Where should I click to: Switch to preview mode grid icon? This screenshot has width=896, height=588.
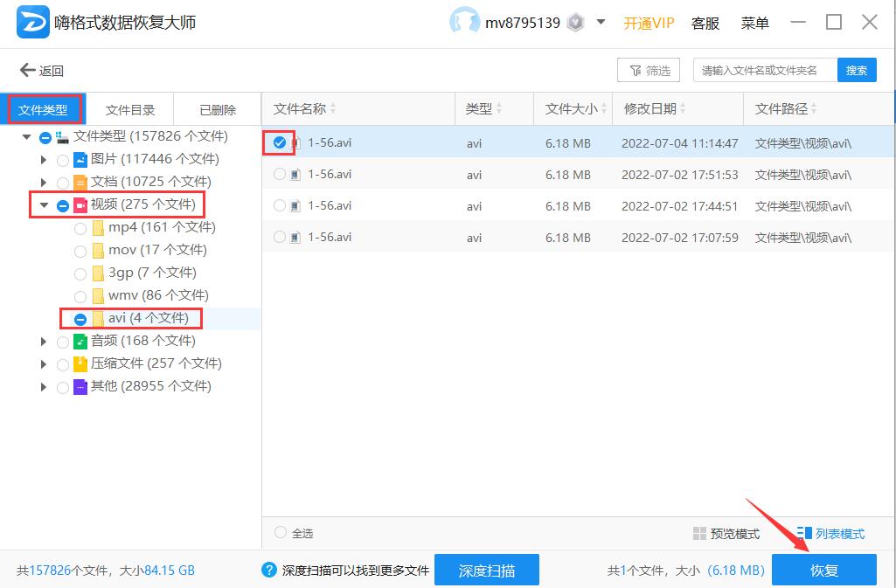pos(699,534)
